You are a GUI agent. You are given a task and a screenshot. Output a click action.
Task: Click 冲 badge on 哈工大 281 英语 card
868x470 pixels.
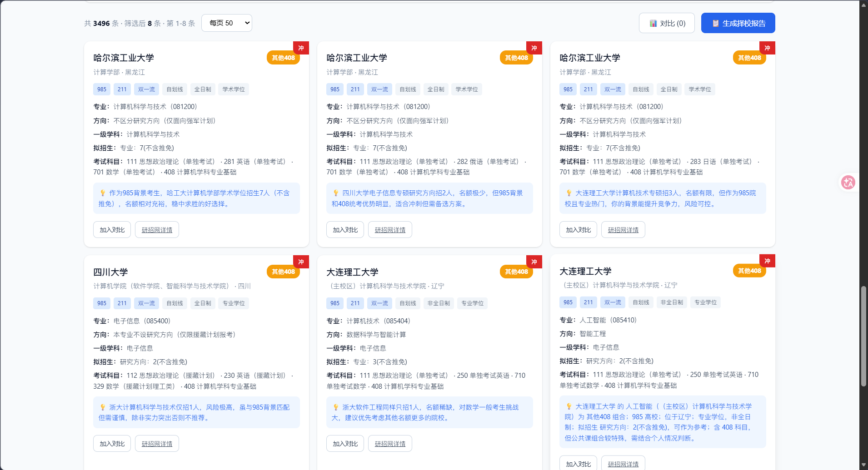click(x=301, y=48)
